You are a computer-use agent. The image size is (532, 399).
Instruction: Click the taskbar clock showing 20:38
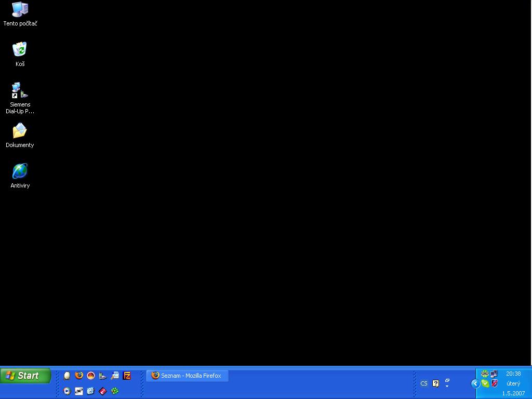point(513,374)
